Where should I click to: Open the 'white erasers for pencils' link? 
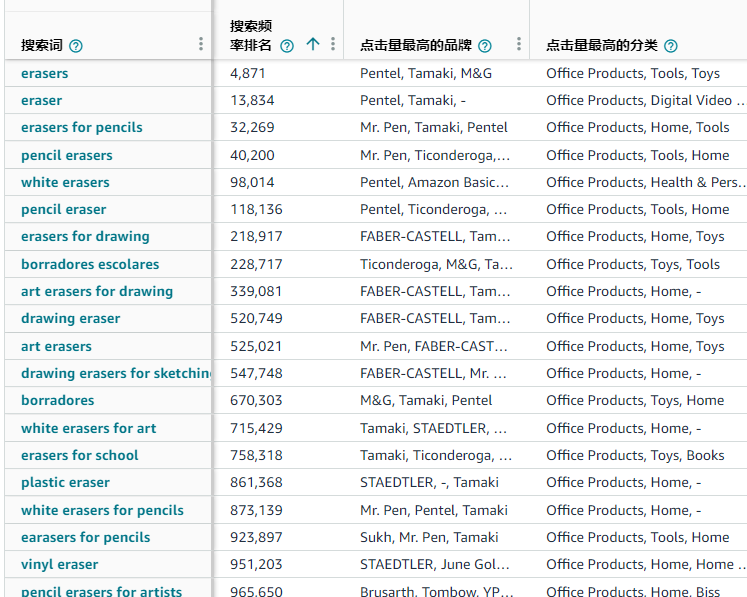click(x=102, y=510)
